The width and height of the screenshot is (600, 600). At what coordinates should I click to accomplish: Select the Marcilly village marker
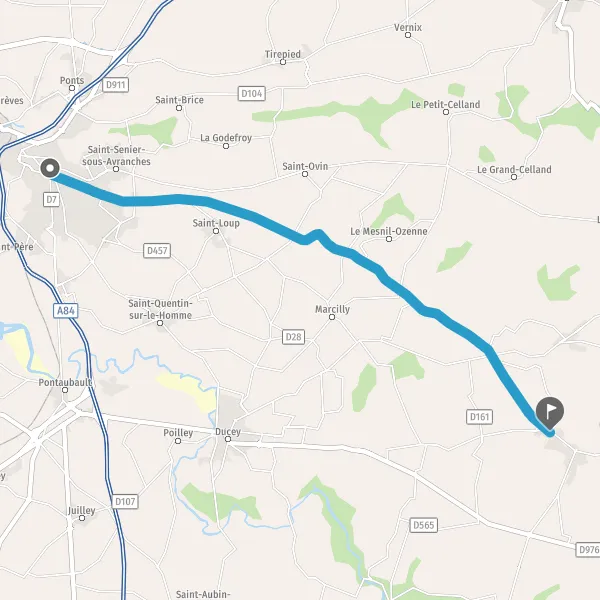coord(332,317)
